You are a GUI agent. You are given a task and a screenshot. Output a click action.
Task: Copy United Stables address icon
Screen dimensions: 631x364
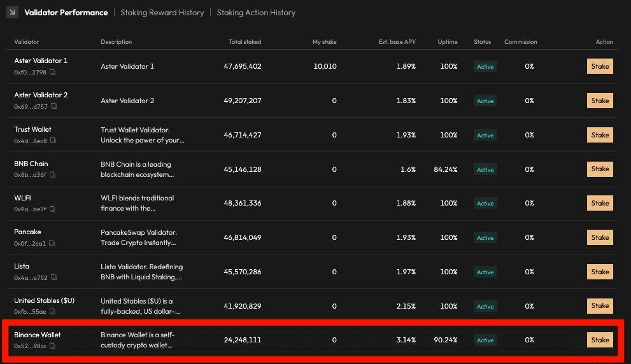tap(52, 311)
